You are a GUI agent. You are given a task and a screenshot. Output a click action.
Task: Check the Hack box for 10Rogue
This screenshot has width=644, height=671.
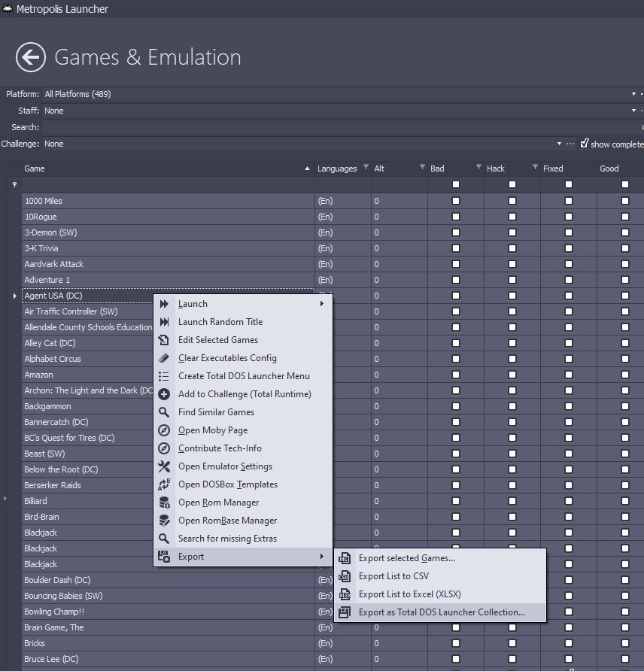point(512,217)
